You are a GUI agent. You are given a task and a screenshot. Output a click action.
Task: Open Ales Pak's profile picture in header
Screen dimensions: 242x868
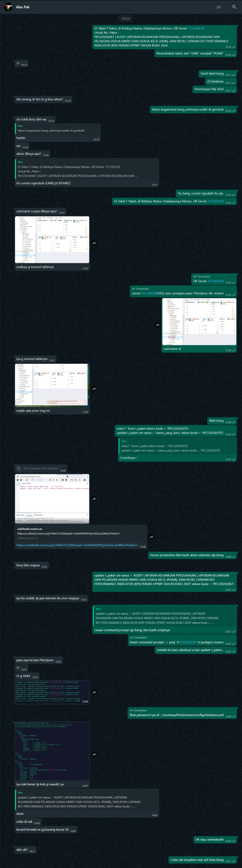coord(7,7)
